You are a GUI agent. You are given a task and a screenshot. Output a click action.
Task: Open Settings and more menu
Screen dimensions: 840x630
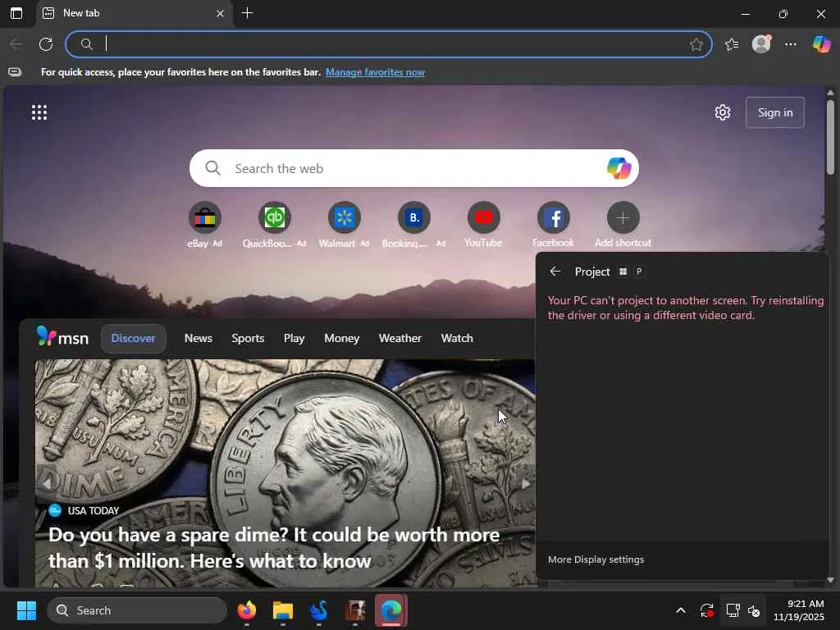(x=791, y=44)
